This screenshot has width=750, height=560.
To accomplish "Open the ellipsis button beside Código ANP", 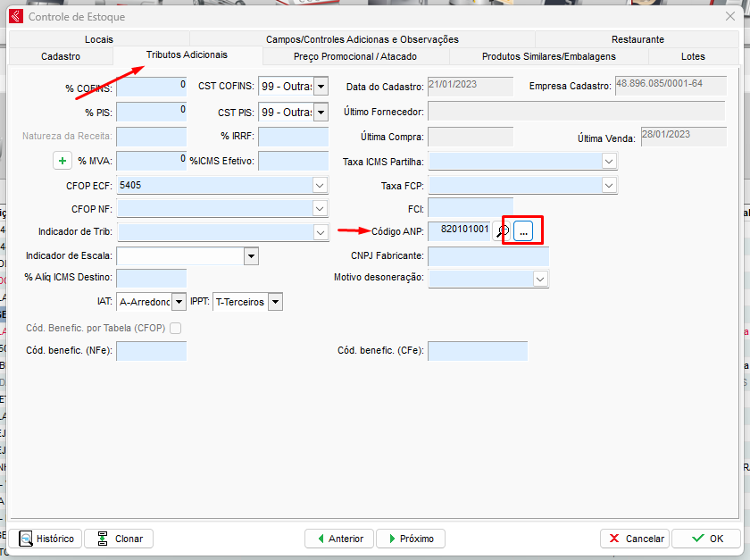I will click(x=523, y=230).
